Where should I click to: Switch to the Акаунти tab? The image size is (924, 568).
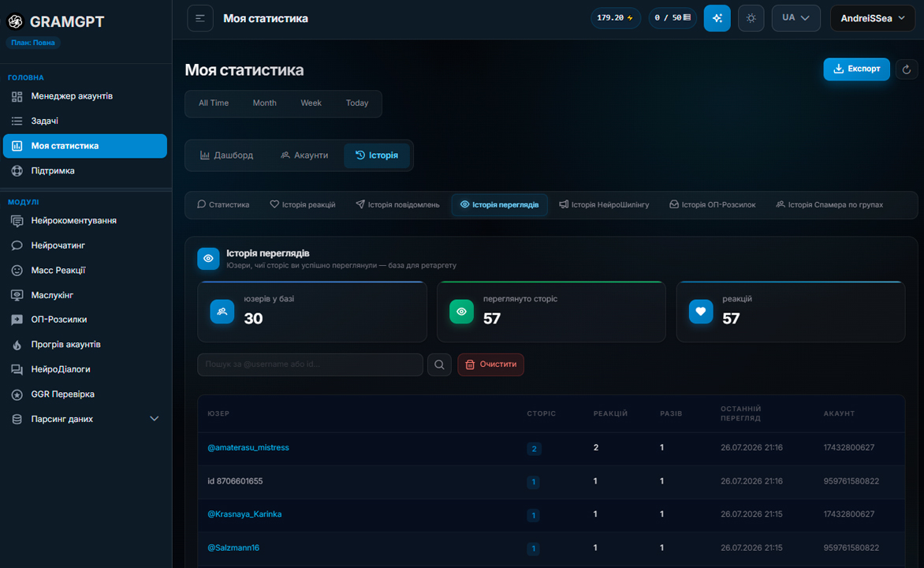point(304,155)
